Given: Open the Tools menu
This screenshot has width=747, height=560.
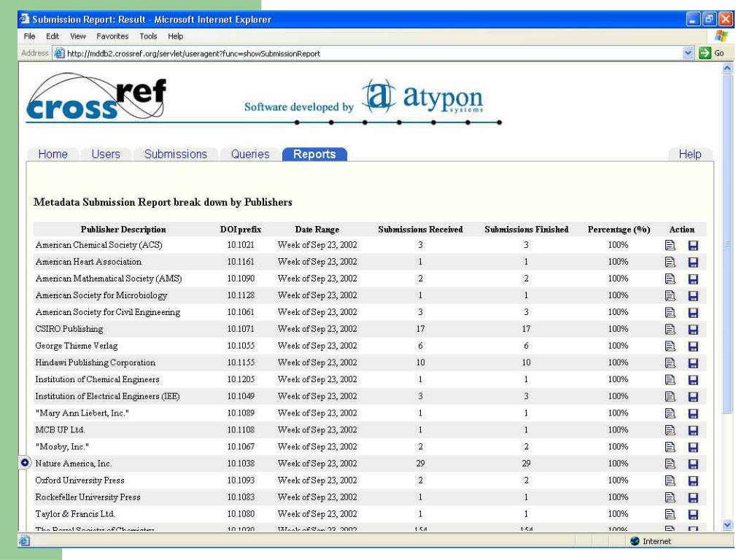Looking at the screenshot, I should pos(148,36).
